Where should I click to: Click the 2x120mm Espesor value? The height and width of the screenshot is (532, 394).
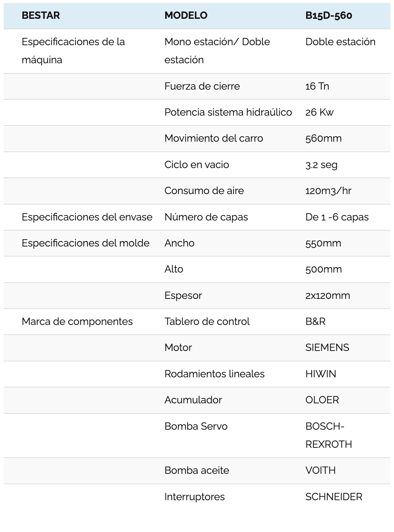click(327, 296)
